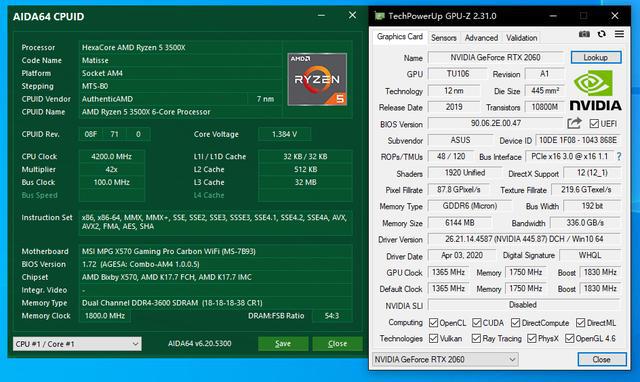Viewport: 640px width, 382px height.
Task: Click the Digital Signature WHQL field
Action: [590, 255]
